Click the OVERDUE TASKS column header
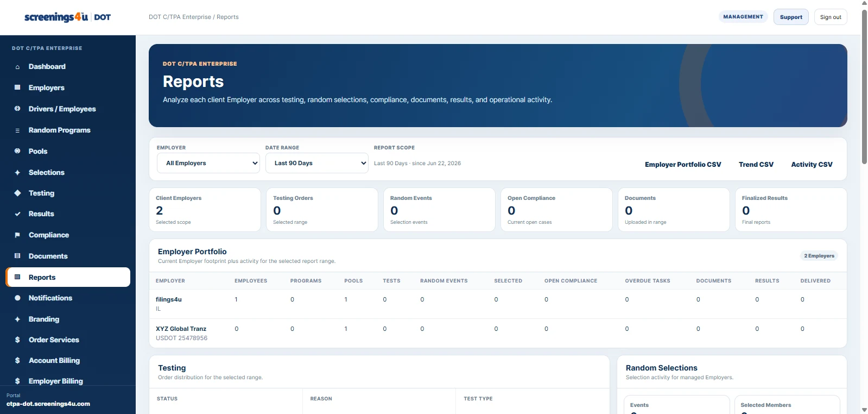The height and width of the screenshot is (414, 868). click(648, 281)
